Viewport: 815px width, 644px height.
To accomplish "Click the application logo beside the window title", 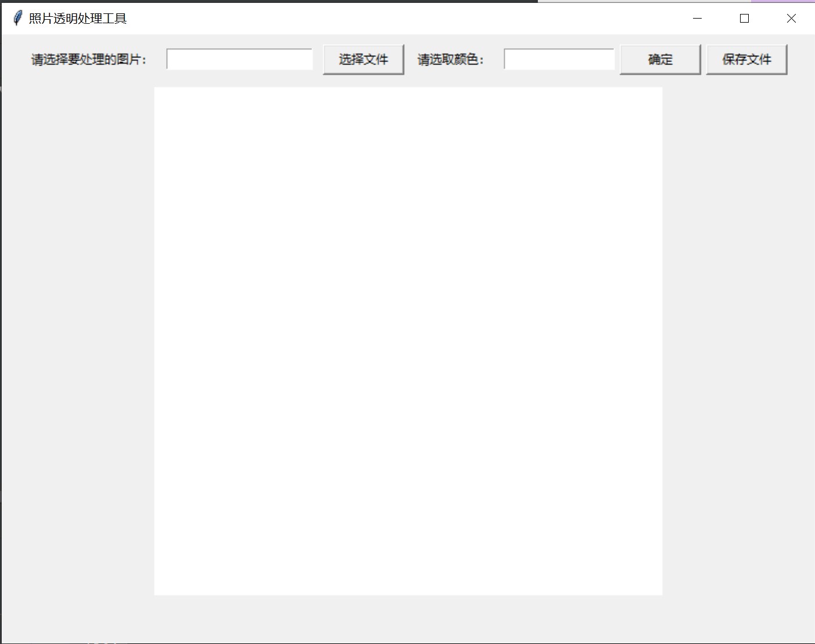I will click(16, 18).
